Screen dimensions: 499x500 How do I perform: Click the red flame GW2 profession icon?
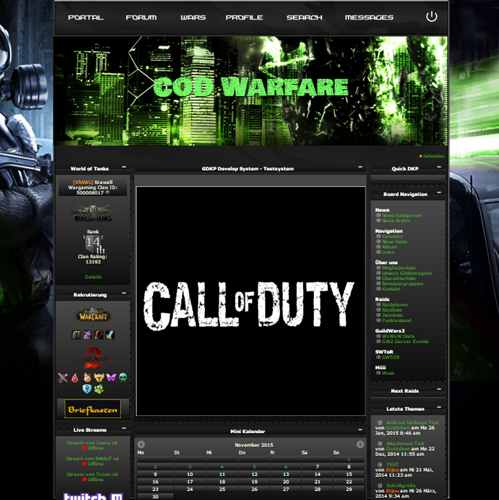75,378
